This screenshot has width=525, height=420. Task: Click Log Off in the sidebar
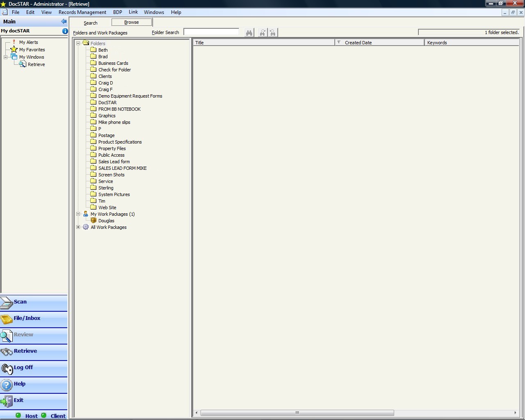(x=34, y=368)
